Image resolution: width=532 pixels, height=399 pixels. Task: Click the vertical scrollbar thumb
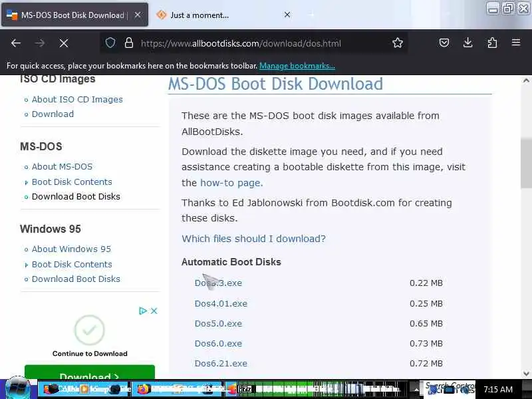coord(526,163)
